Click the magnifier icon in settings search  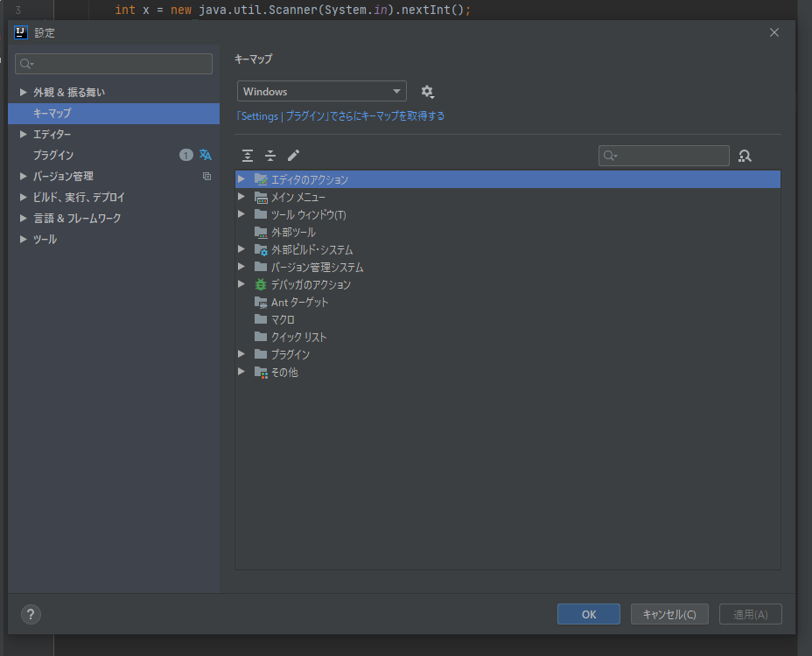click(26, 64)
